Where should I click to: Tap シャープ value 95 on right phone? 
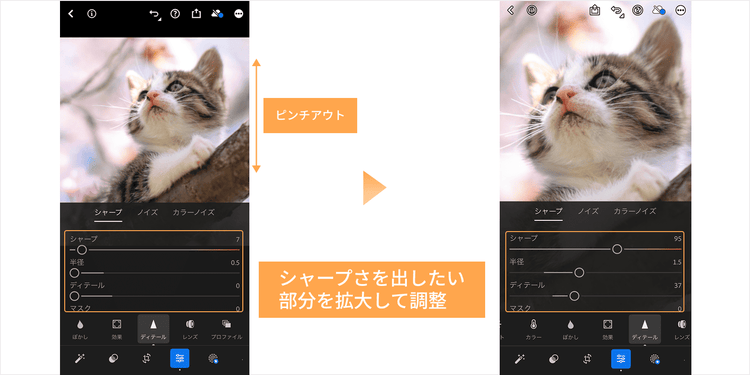677,238
